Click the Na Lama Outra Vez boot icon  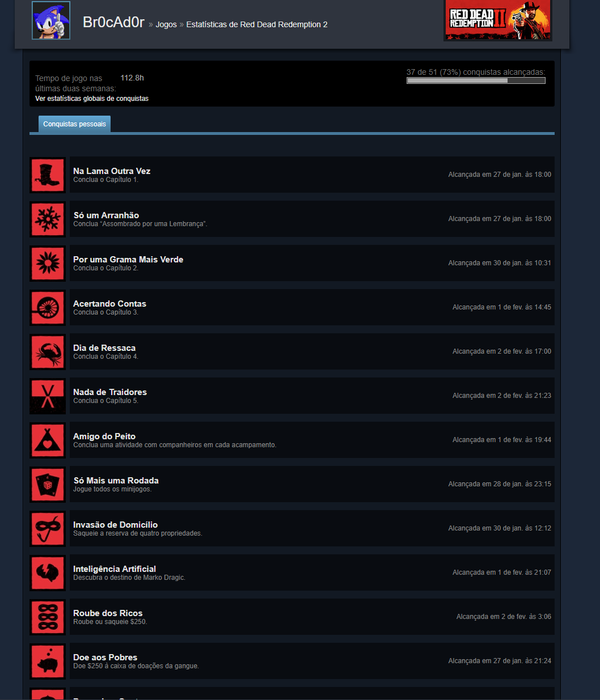[x=47, y=175]
